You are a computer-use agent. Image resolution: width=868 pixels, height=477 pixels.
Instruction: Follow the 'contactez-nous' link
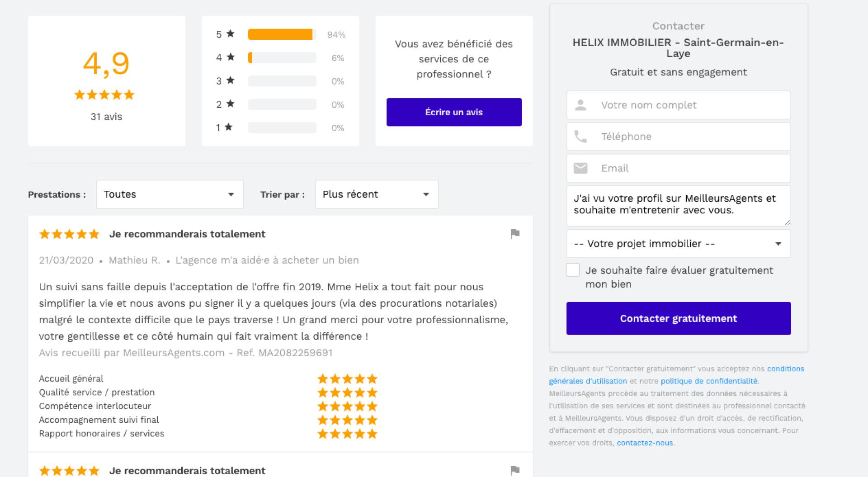coord(645,443)
